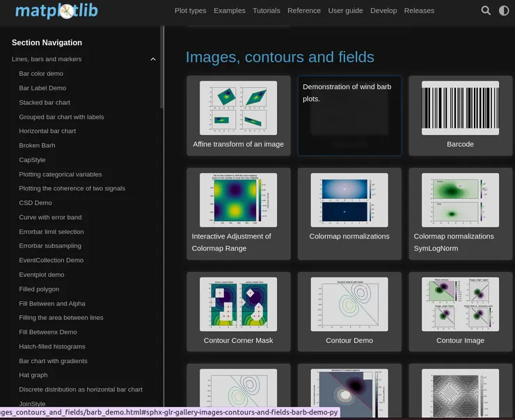
Task: Open Hatch-filled histograms link
Action: (x=52, y=346)
